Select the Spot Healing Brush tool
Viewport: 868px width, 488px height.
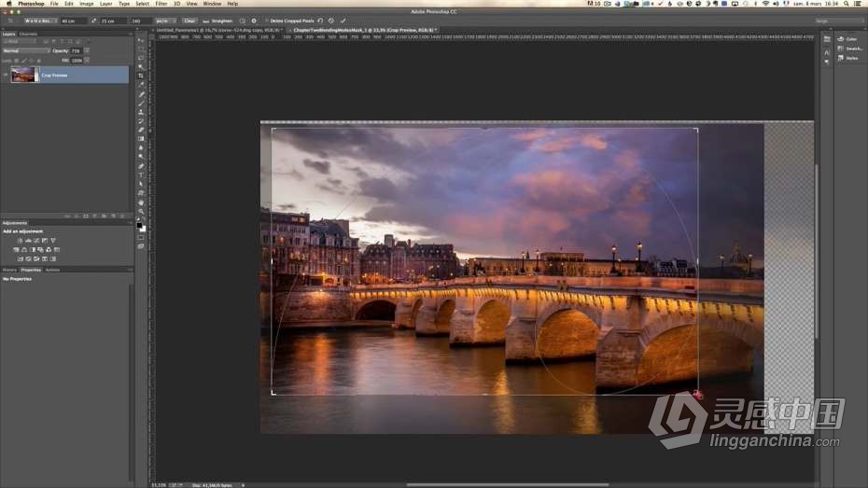coord(141,94)
